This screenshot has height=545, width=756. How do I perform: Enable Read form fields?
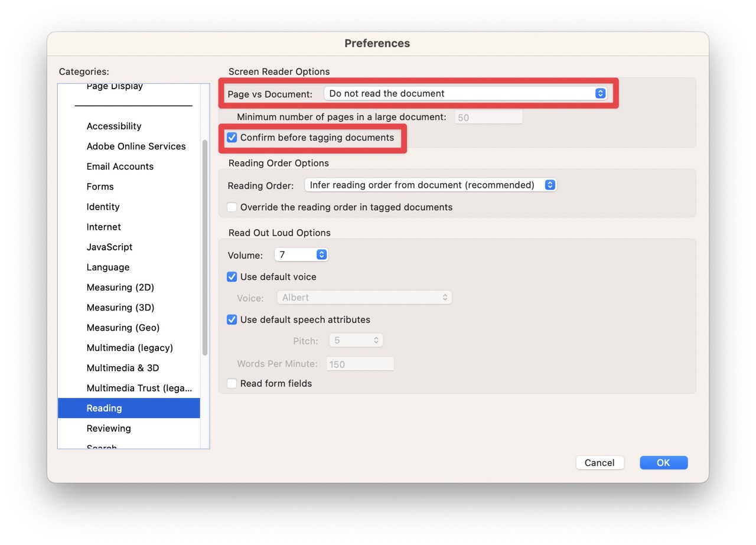(232, 383)
